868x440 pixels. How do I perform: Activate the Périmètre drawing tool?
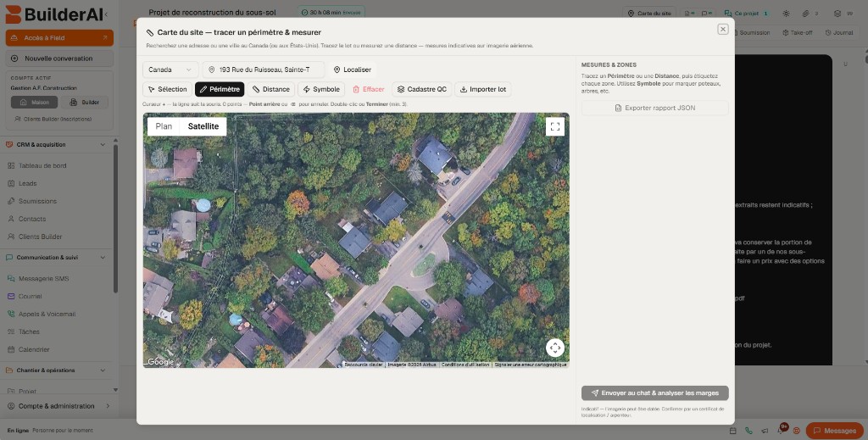220,89
